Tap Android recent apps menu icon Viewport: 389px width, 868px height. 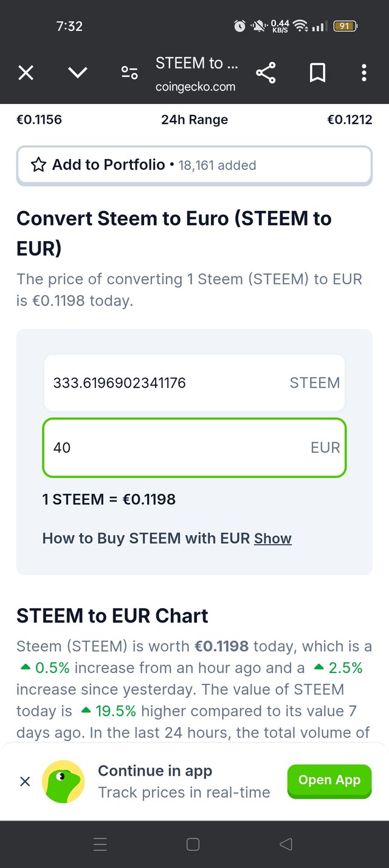pyautogui.click(x=100, y=844)
